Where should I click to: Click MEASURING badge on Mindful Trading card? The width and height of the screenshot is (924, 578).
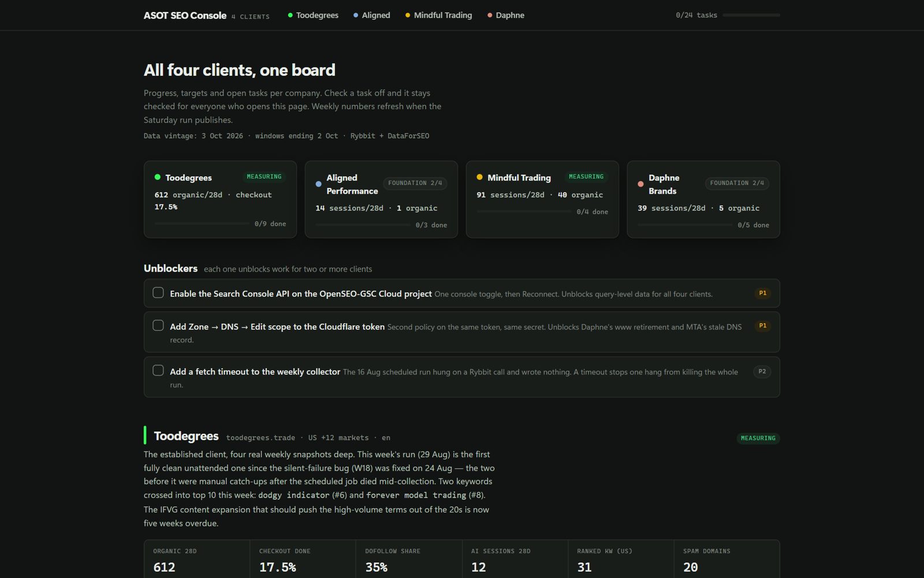tap(586, 177)
